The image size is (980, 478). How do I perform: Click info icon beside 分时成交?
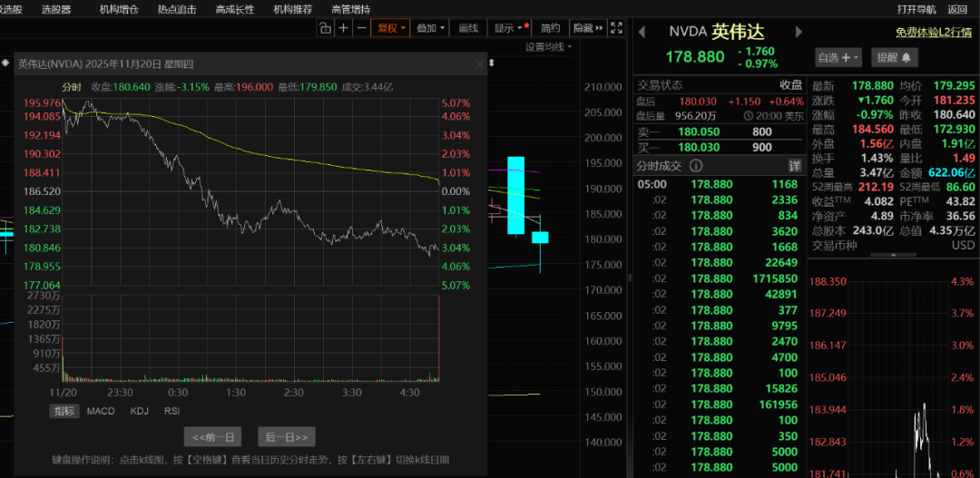[x=696, y=165]
